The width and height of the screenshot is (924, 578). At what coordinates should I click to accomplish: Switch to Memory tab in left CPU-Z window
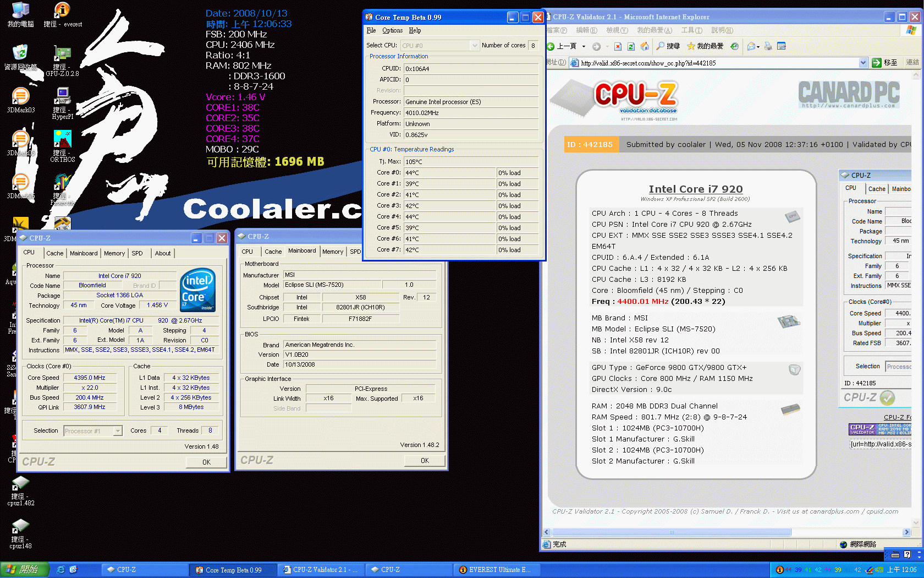[x=114, y=253]
